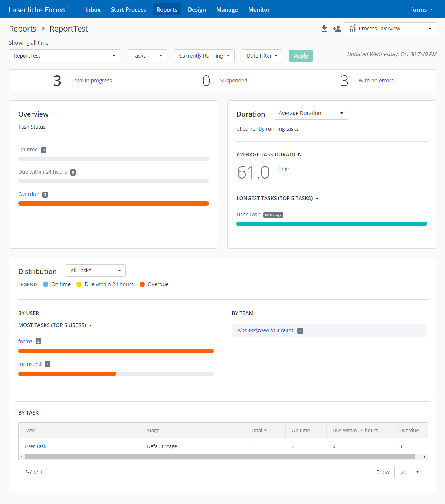
Task: Open the Date Filter dropdown
Action: tap(262, 56)
